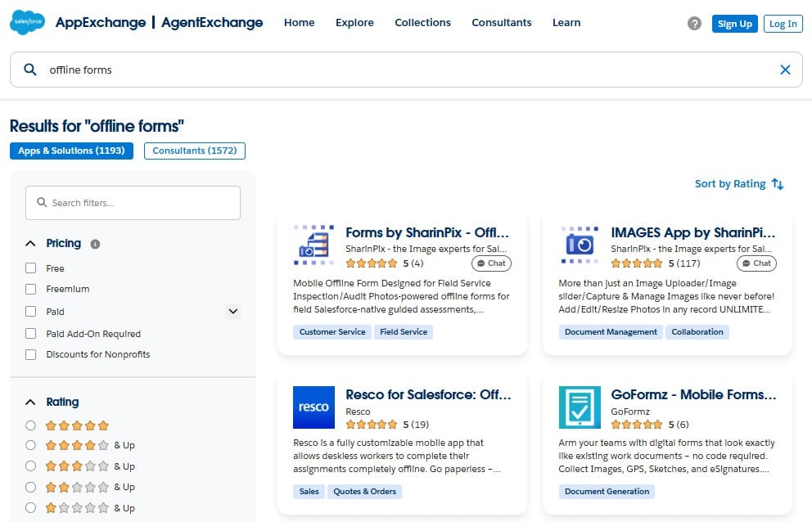Enable the Free pricing filter
812x522 pixels.
click(30, 268)
